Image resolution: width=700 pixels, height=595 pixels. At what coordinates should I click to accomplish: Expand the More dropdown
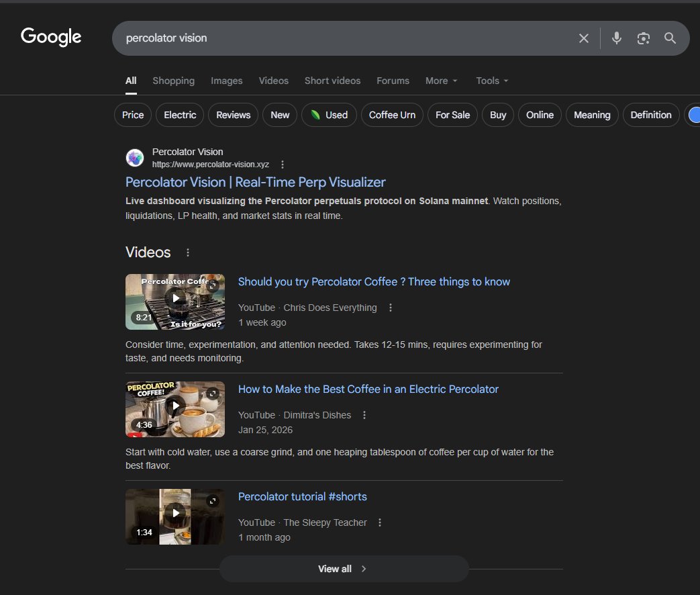tap(441, 81)
